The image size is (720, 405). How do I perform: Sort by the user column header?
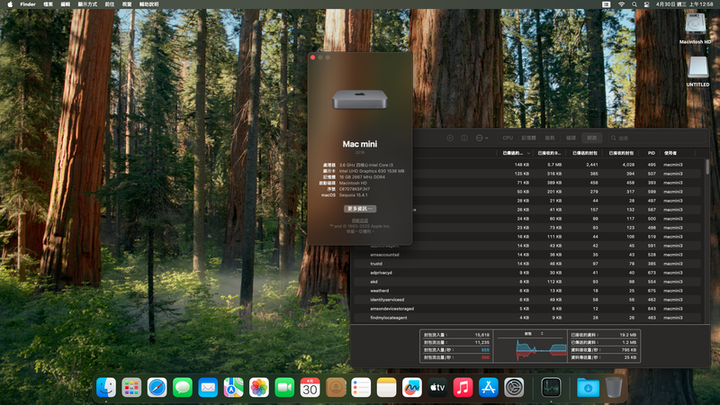[677, 153]
